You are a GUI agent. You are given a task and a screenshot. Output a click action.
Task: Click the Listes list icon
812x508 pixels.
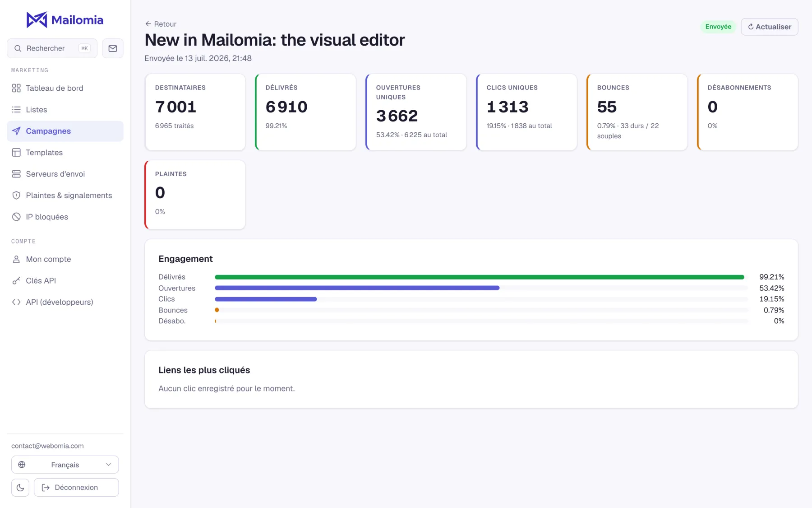pyautogui.click(x=16, y=110)
